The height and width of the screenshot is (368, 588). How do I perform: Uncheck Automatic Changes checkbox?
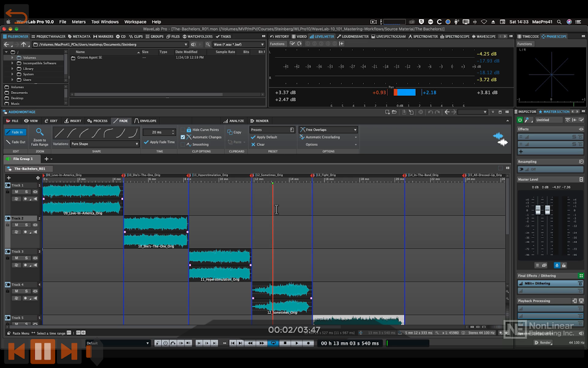tap(183, 137)
